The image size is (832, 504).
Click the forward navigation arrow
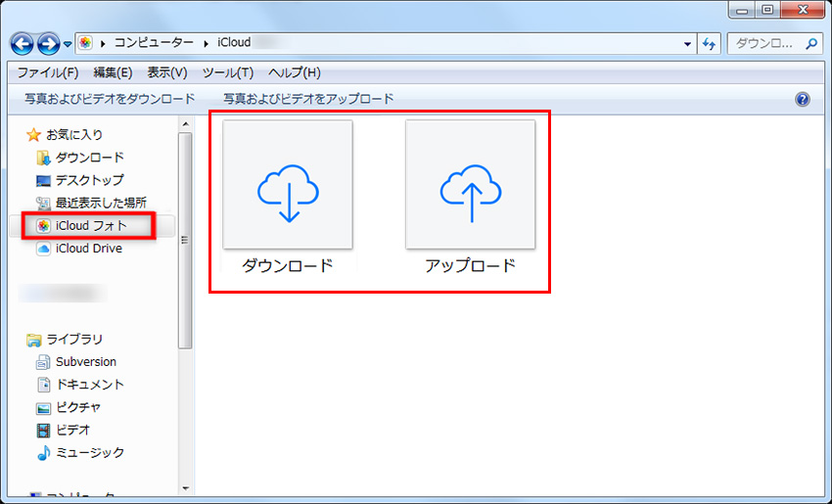pos(48,44)
